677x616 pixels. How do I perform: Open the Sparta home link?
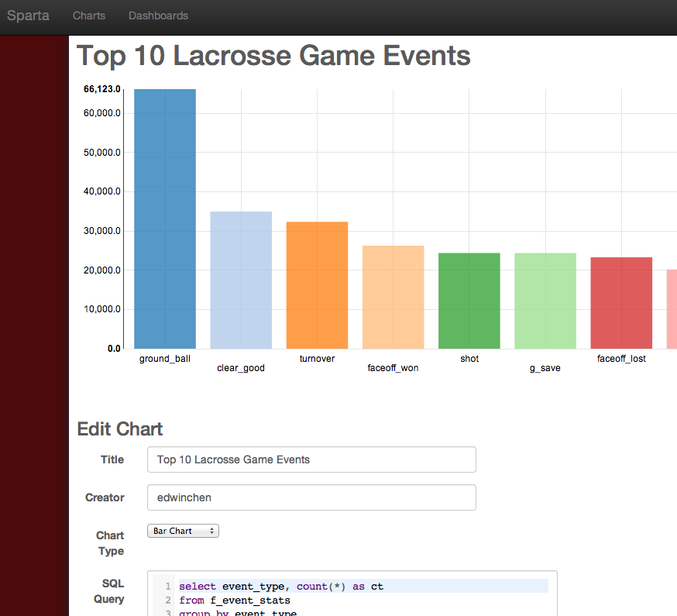tap(28, 15)
